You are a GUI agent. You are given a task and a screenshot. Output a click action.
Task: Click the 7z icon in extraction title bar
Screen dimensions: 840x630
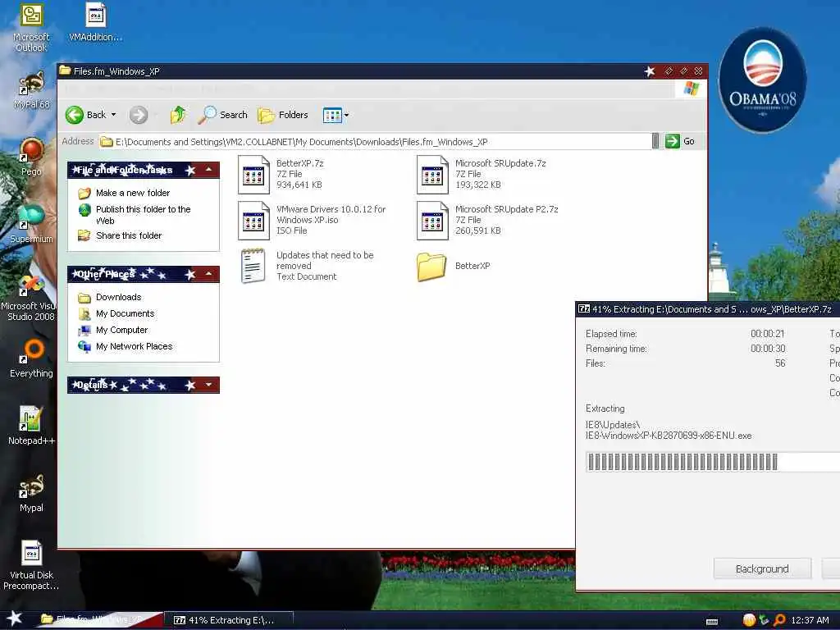tap(584, 308)
